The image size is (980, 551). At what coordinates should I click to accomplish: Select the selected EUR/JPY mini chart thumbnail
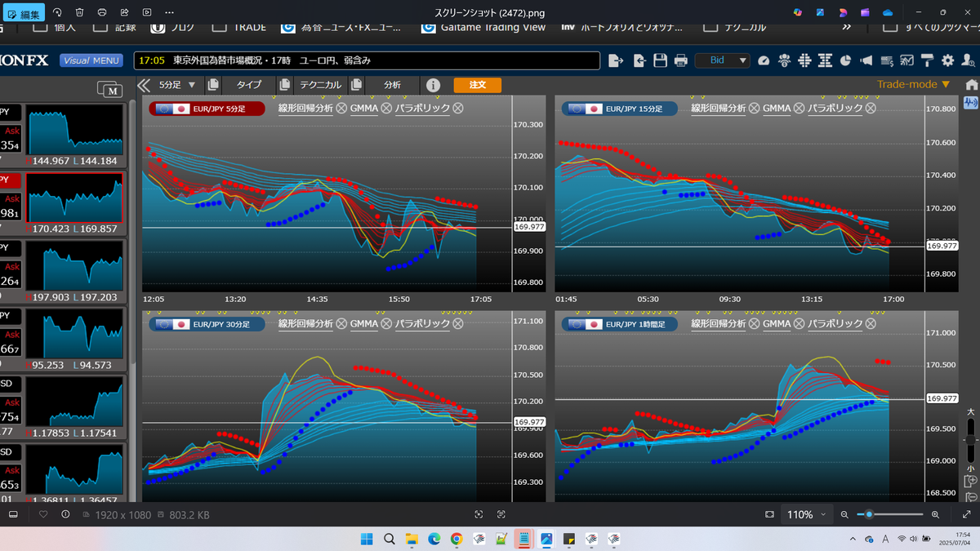pyautogui.click(x=74, y=198)
